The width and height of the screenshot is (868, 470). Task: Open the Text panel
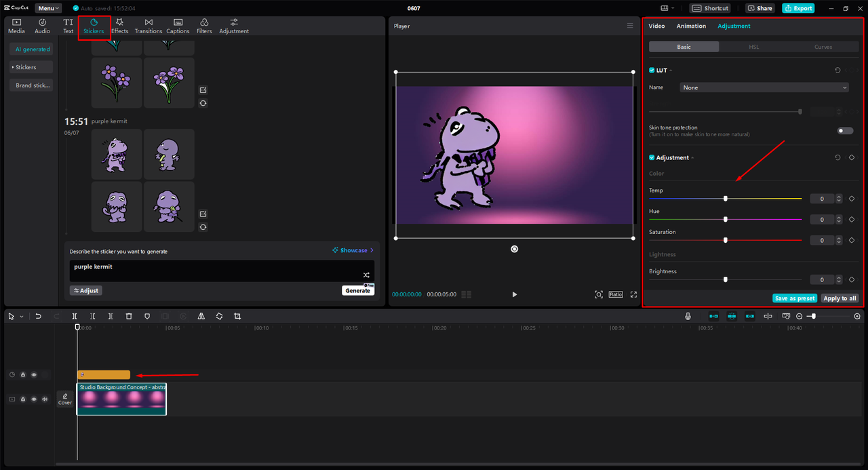pos(68,26)
